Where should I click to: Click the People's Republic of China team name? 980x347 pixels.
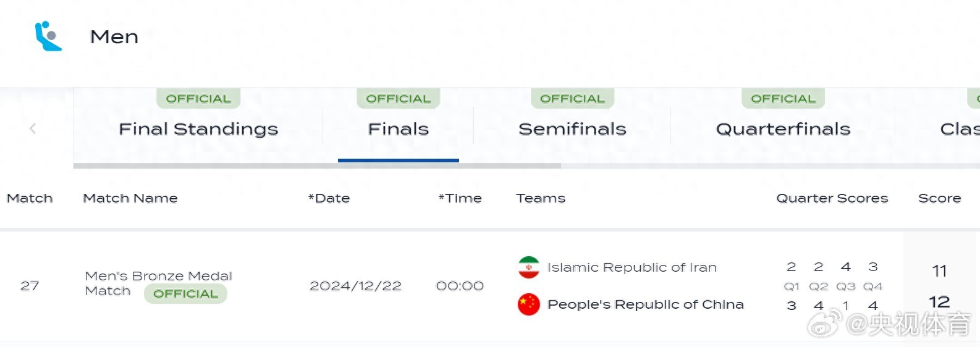tap(645, 304)
